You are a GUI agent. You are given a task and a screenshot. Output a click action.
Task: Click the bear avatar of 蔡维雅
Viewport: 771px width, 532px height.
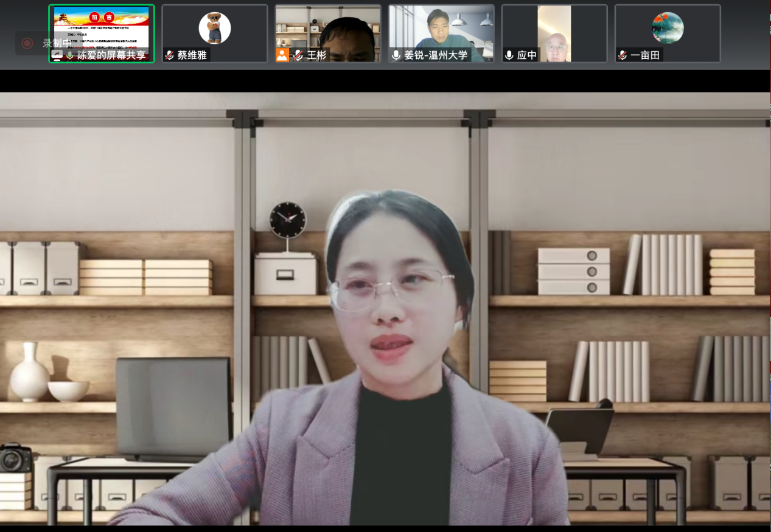coord(214,28)
